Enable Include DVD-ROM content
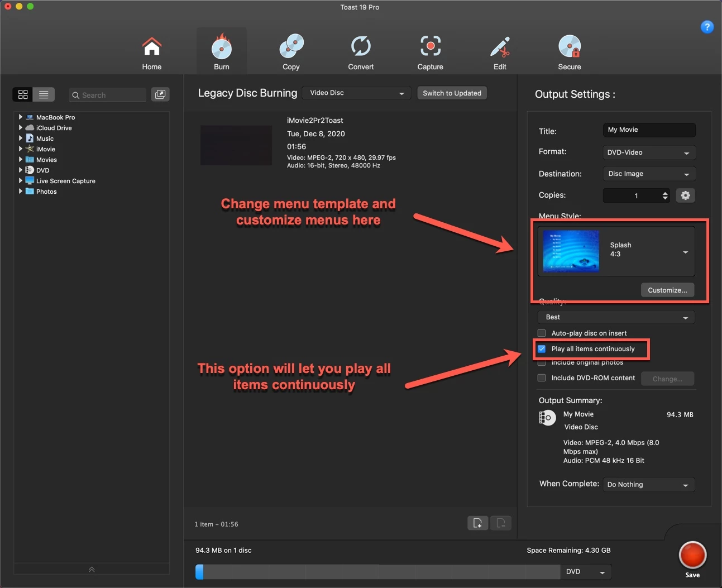The image size is (722, 588). (x=542, y=378)
